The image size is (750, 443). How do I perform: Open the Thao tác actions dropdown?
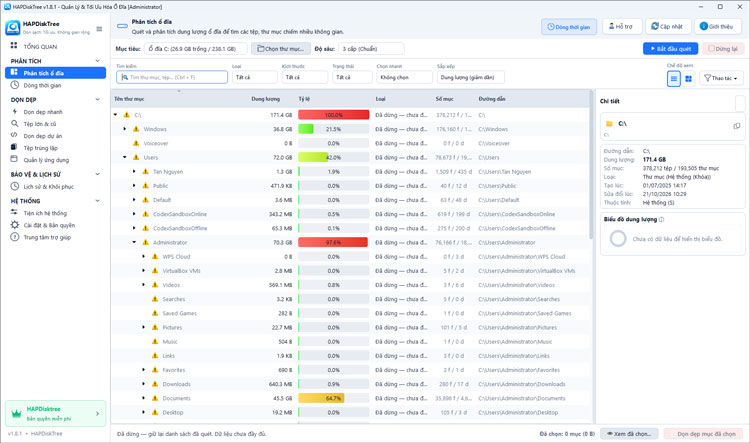coord(721,78)
